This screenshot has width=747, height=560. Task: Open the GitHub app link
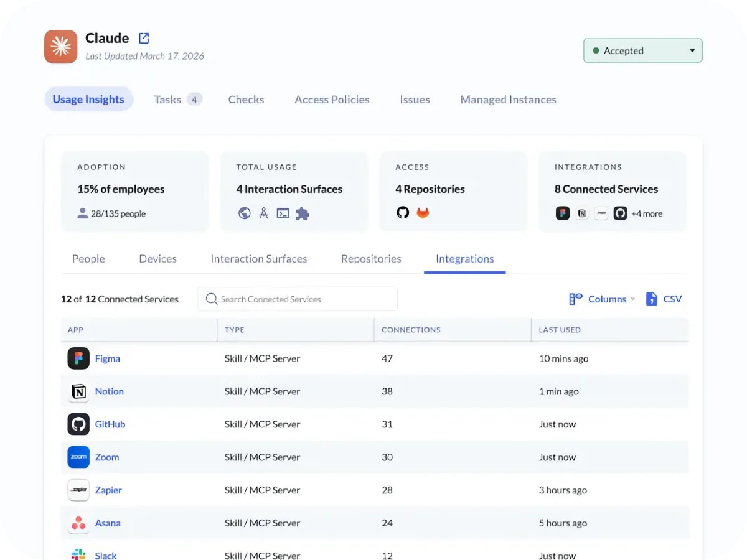pos(110,424)
